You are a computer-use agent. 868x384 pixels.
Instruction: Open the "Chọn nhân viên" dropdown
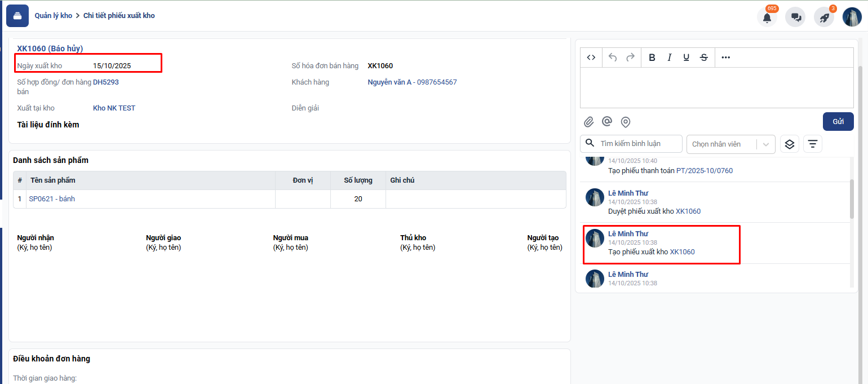pyautogui.click(x=730, y=144)
